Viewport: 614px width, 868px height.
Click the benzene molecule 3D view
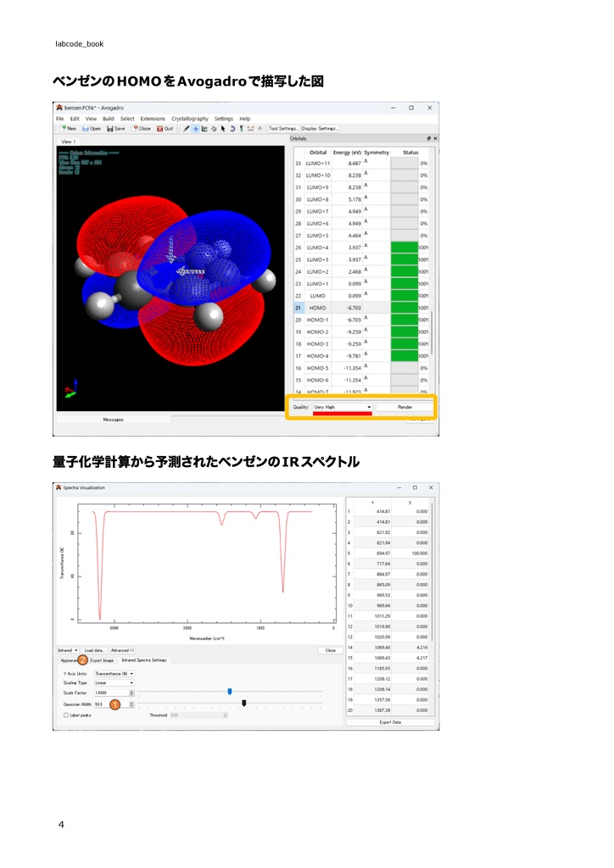tap(170, 278)
